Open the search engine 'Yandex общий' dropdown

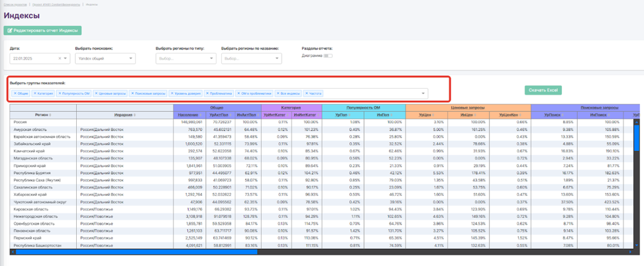pyautogui.click(x=105, y=58)
